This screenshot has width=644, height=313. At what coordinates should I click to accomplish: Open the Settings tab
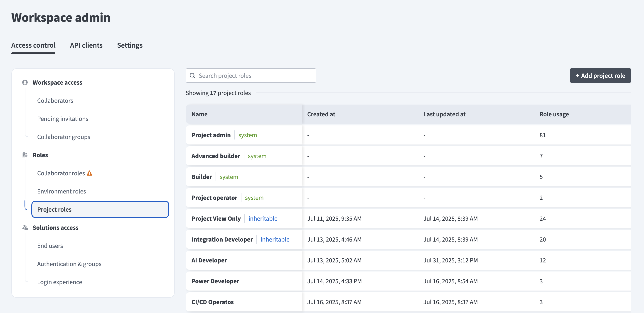point(130,45)
